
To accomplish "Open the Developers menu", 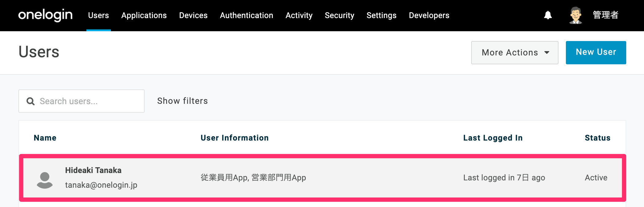I will tap(429, 15).
